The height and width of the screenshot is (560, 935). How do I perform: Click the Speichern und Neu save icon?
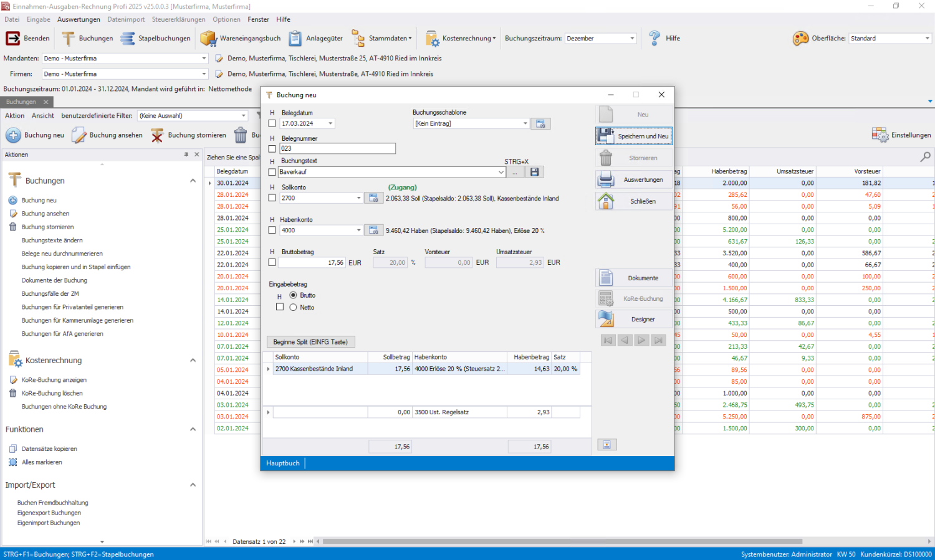[605, 136]
